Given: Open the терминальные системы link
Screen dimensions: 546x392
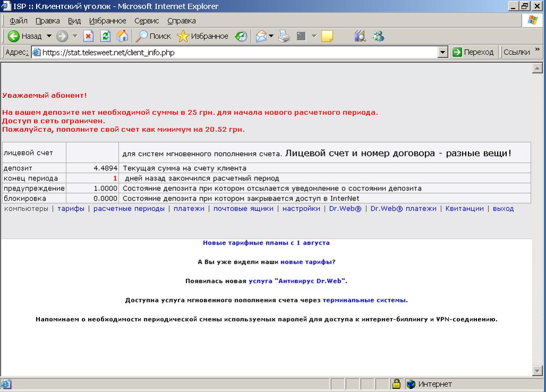Looking at the screenshot, I should click(364, 300).
